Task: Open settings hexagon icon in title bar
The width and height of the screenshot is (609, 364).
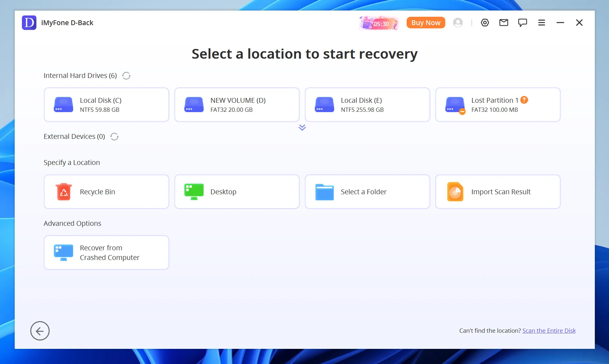Action: click(485, 23)
